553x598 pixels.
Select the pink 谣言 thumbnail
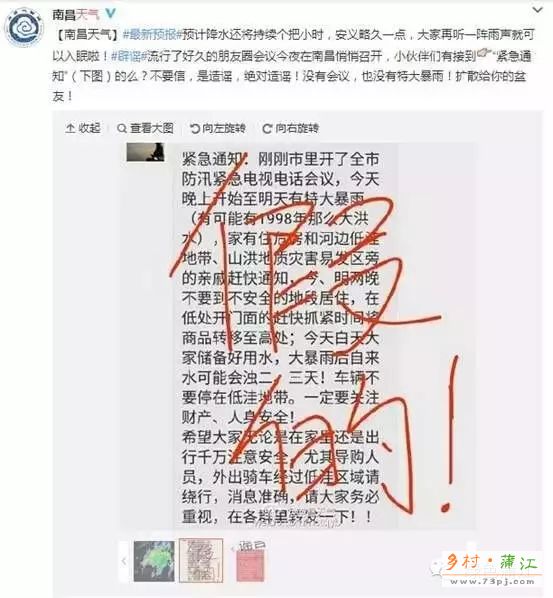[x=250, y=561]
